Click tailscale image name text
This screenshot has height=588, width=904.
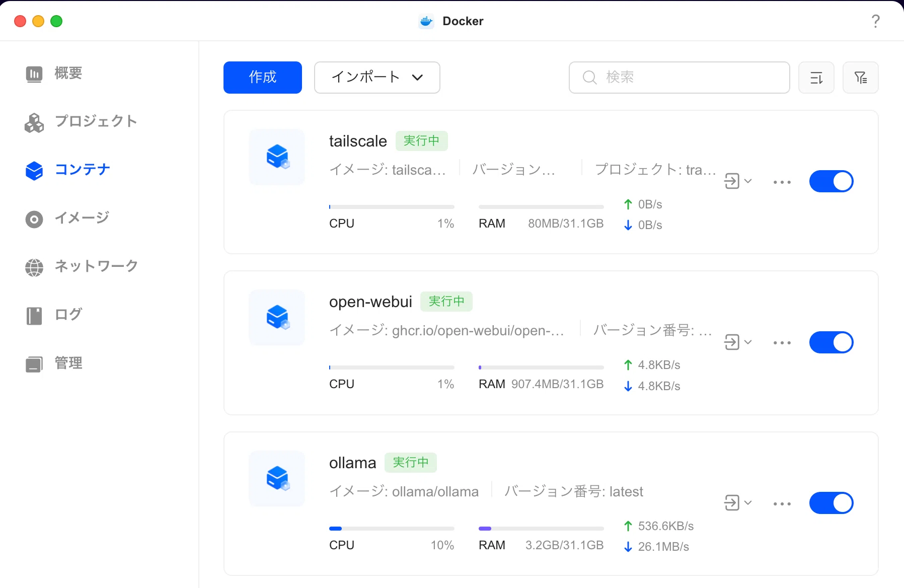click(388, 170)
